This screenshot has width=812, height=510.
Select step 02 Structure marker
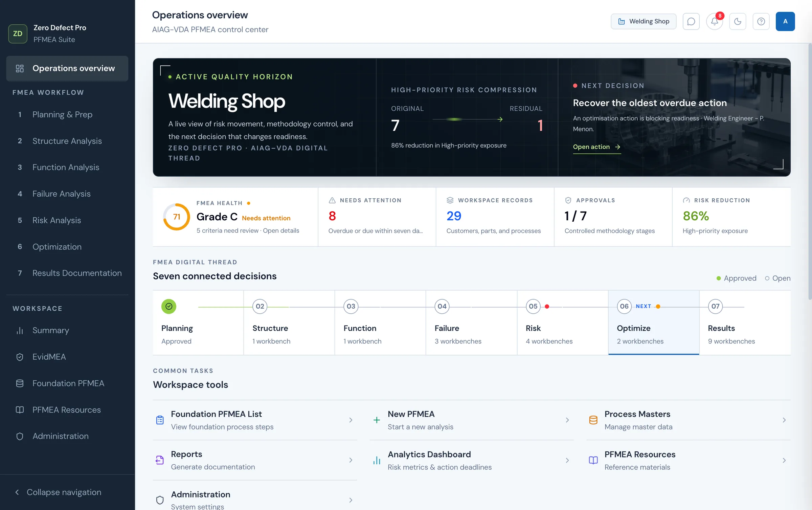(x=260, y=306)
